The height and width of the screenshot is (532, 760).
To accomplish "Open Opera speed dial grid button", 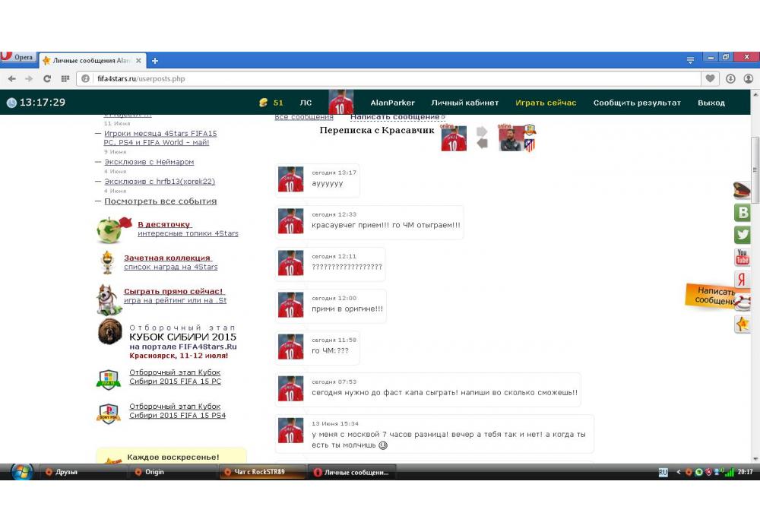I will [x=65, y=78].
